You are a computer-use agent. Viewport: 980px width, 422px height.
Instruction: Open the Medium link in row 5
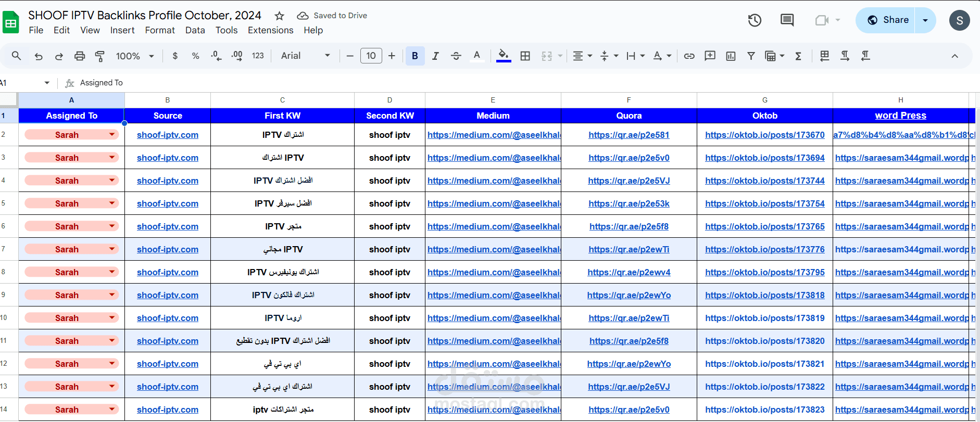point(494,203)
